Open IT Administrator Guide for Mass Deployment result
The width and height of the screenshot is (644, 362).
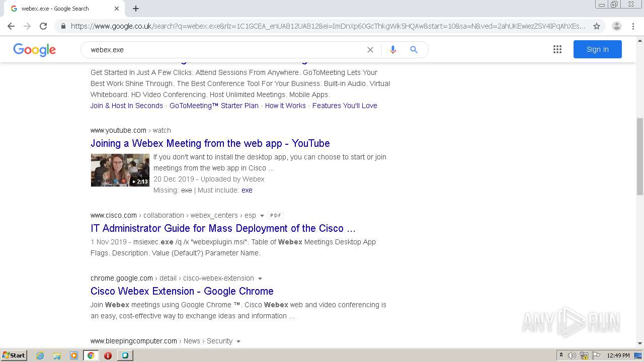223,228
